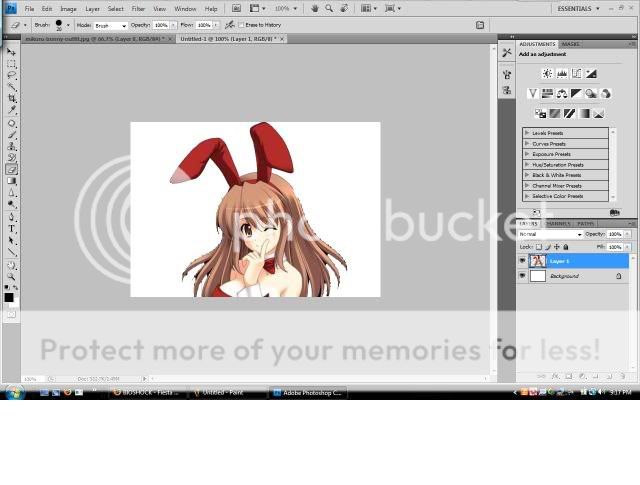Hide the Background layer eye
Screen dimensions: 640x485
(x=522, y=276)
